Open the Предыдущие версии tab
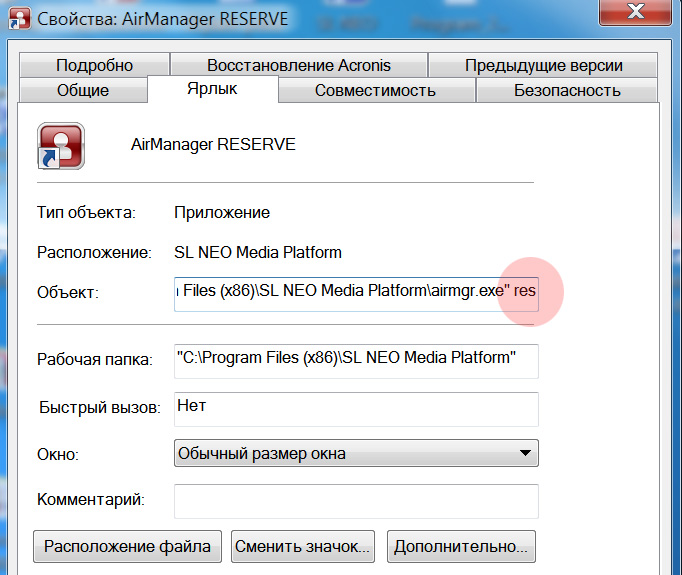Image resolution: width=682 pixels, height=575 pixels. (543, 65)
